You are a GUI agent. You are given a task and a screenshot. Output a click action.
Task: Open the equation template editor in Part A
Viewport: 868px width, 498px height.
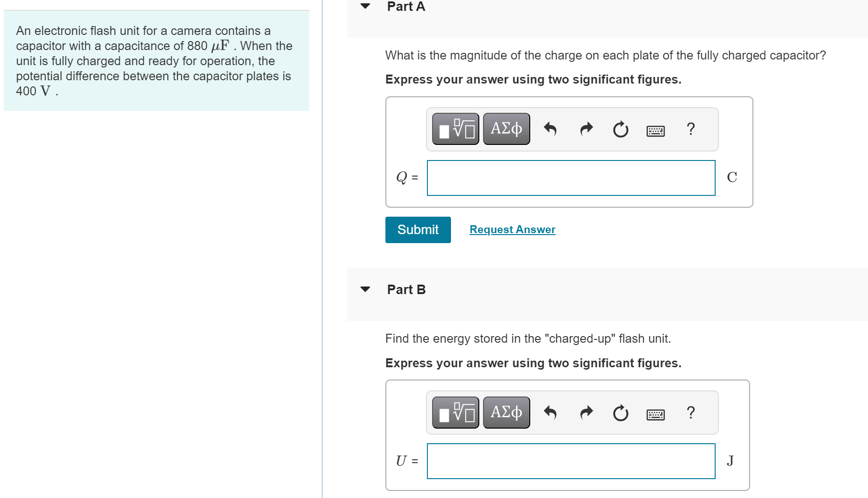(454, 128)
